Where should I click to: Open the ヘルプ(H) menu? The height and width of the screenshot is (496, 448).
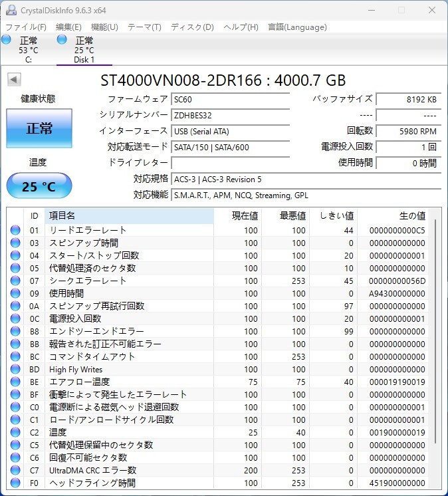[241, 27]
